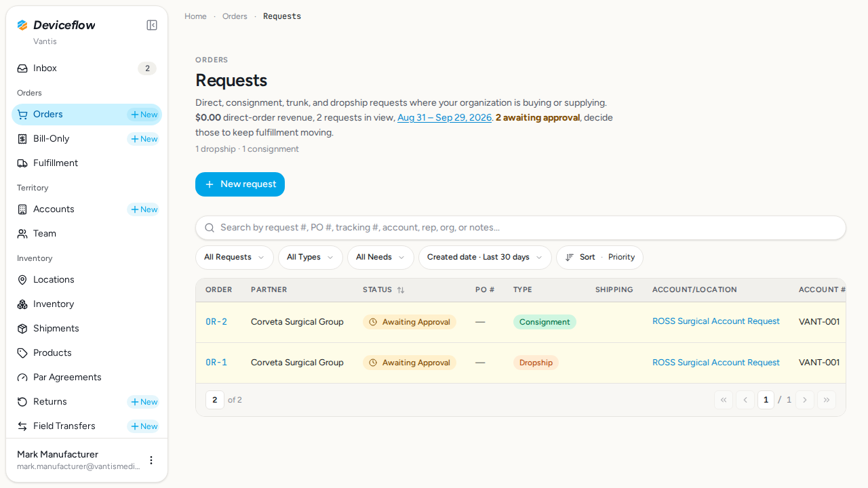Click the Par Agreements gauge icon

point(22,378)
